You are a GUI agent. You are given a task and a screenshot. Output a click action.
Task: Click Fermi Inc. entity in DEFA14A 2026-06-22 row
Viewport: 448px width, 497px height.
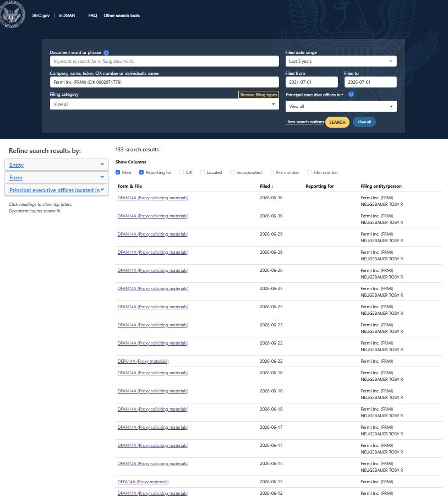pos(376,362)
